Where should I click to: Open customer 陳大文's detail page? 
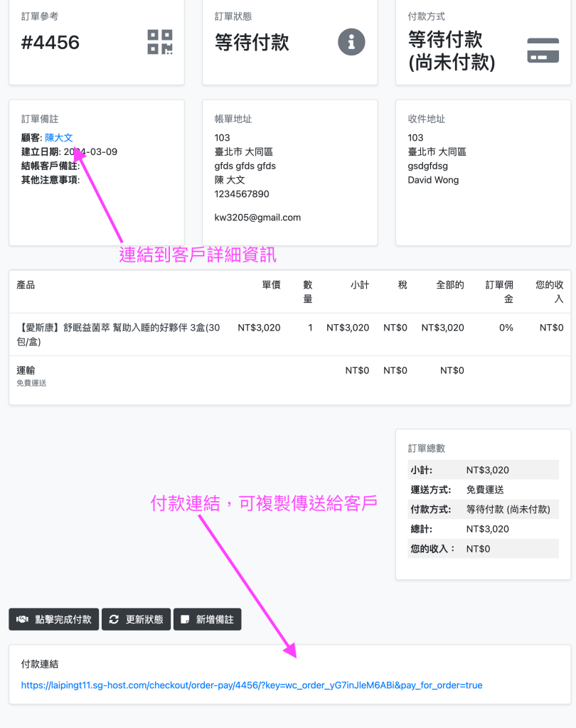pos(59,138)
